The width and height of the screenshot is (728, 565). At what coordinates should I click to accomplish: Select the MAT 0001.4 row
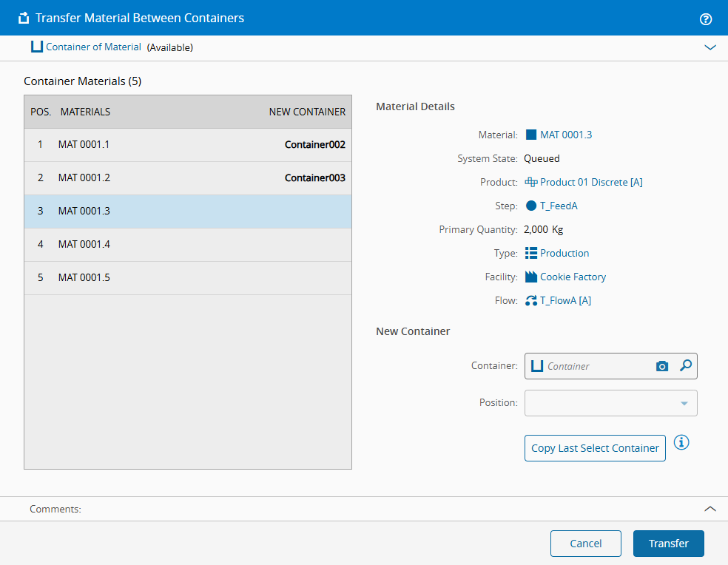coord(188,245)
